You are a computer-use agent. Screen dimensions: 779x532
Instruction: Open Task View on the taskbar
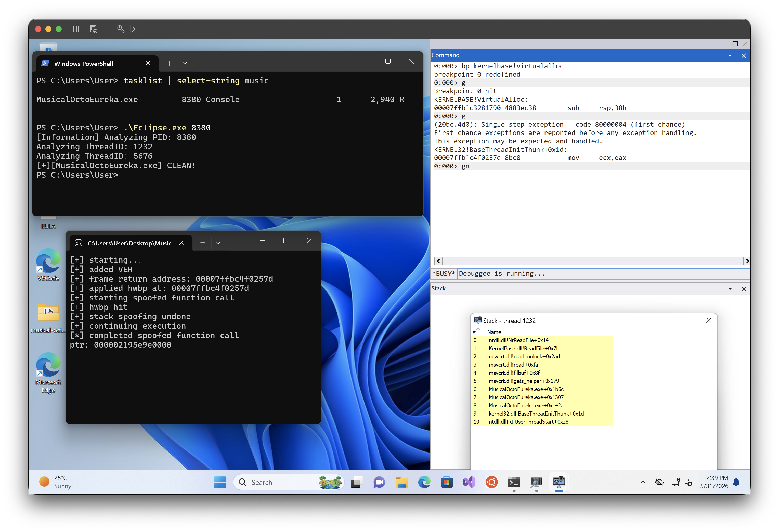click(357, 482)
